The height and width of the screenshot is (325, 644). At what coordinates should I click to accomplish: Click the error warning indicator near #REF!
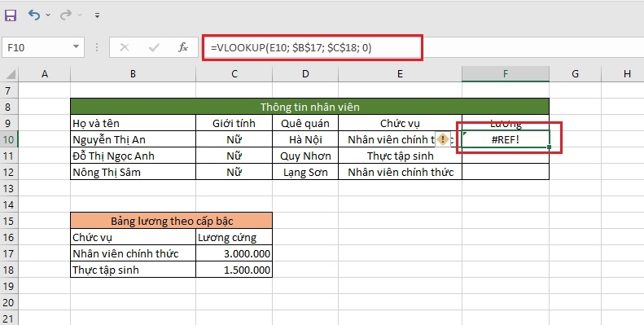pos(443,140)
